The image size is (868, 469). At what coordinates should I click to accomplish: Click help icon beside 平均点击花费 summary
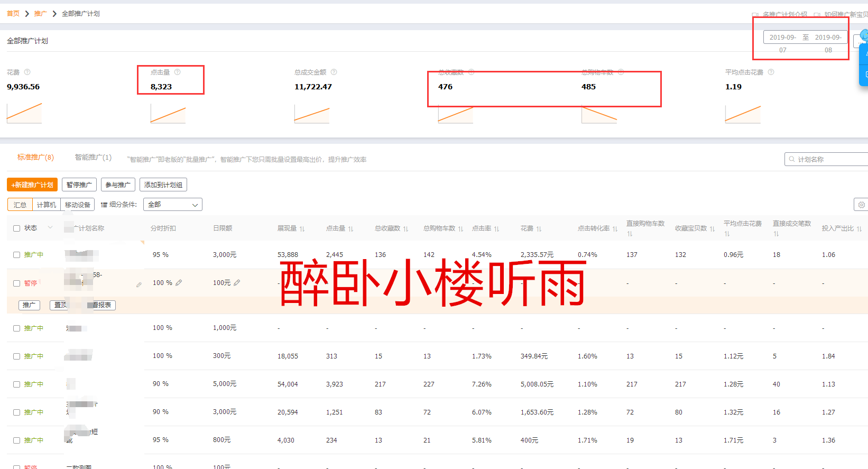point(771,72)
